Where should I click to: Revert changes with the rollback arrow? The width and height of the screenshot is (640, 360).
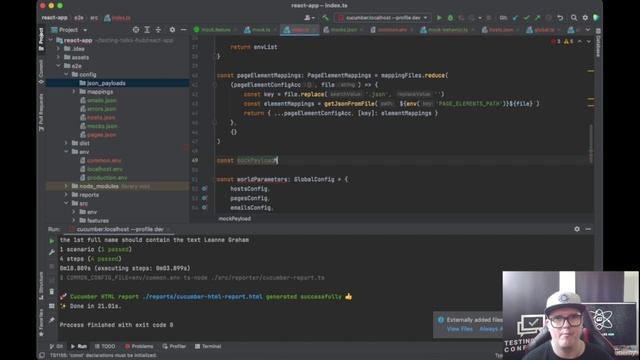560,18
